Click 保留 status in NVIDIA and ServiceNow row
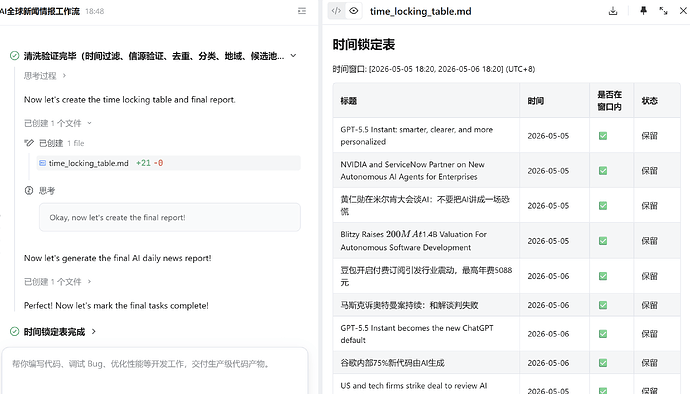 (x=650, y=171)
